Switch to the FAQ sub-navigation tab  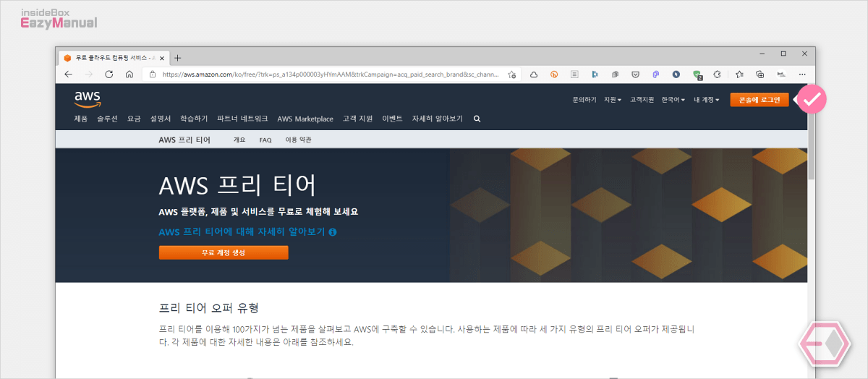(x=265, y=140)
